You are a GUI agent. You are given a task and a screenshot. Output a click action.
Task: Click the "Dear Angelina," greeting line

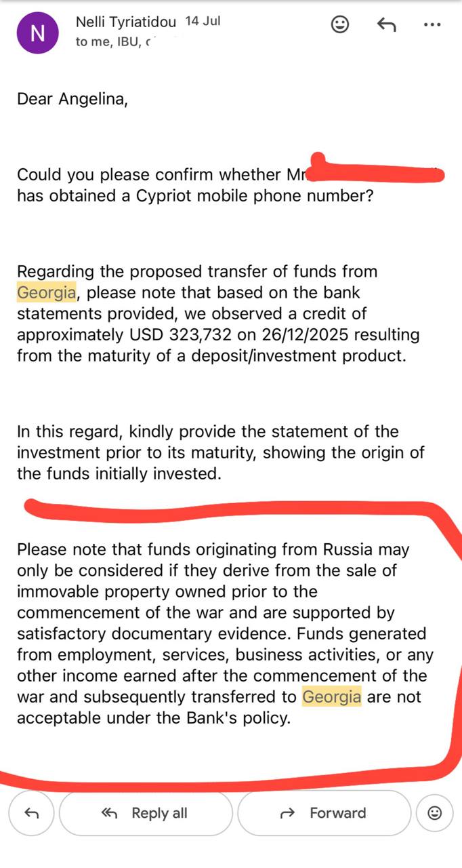tap(72, 99)
